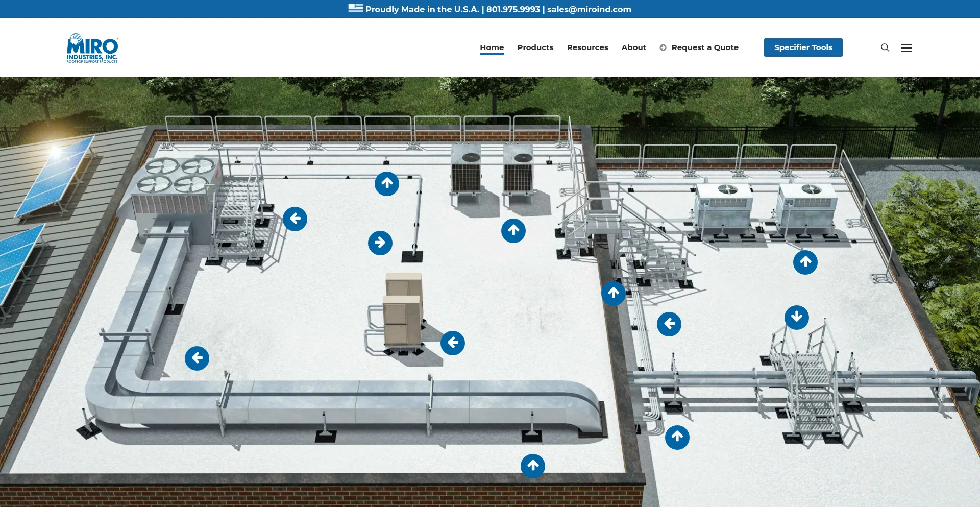The width and height of the screenshot is (980, 507).
Task: Go to the Home menu item
Action: click(x=492, y=47)
